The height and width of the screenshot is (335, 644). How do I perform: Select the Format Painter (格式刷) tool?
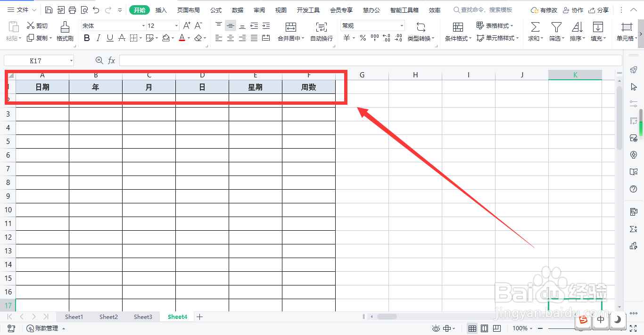click(65, 32)
